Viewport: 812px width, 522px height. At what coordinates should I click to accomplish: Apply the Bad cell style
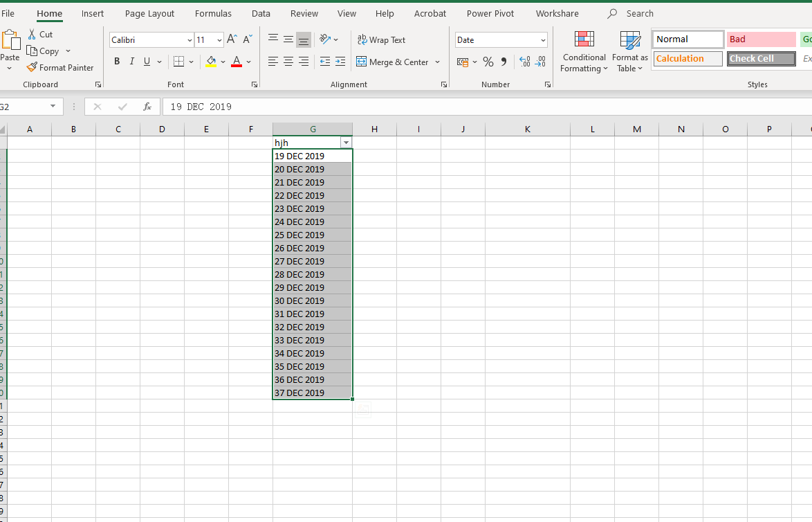click(762, 39)
